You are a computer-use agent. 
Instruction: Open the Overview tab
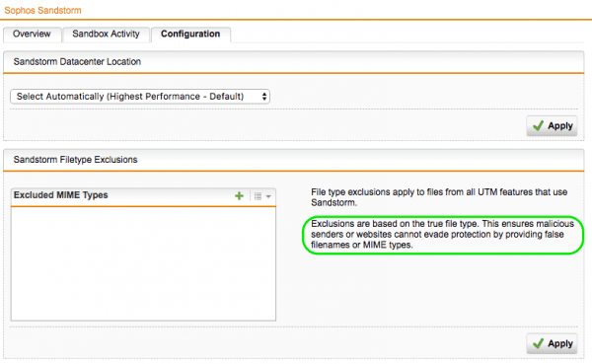(33, 34)
